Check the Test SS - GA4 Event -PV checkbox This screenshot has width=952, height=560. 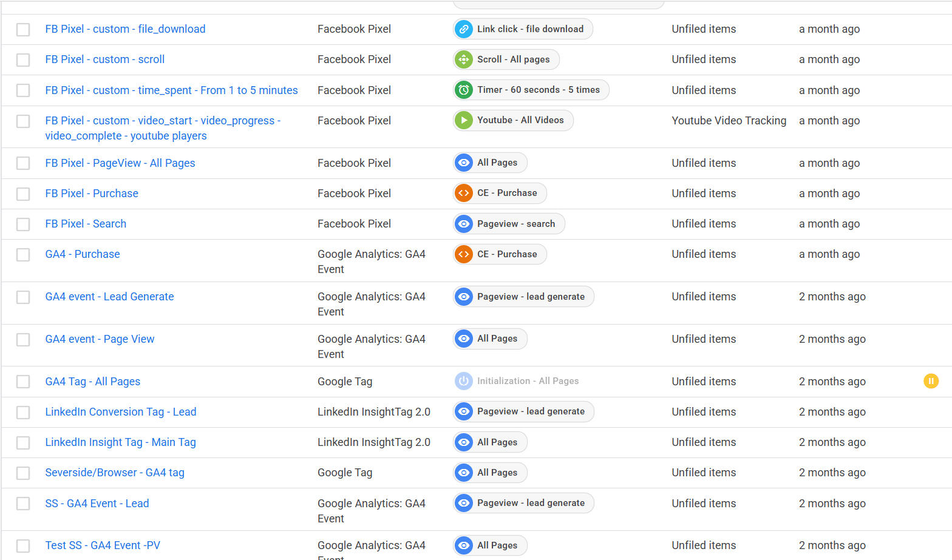(23, 546)
